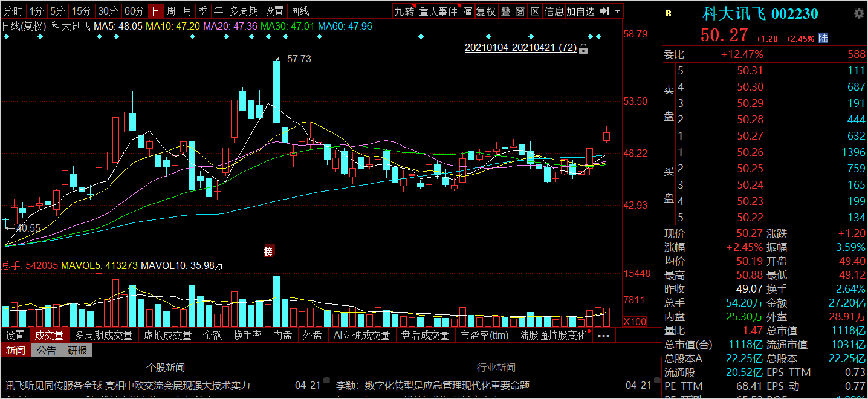Image resolution: width=868 pixels, height=399 pixels.
Task: Toggle the 窗 window button
Action: tap(520, 11)
